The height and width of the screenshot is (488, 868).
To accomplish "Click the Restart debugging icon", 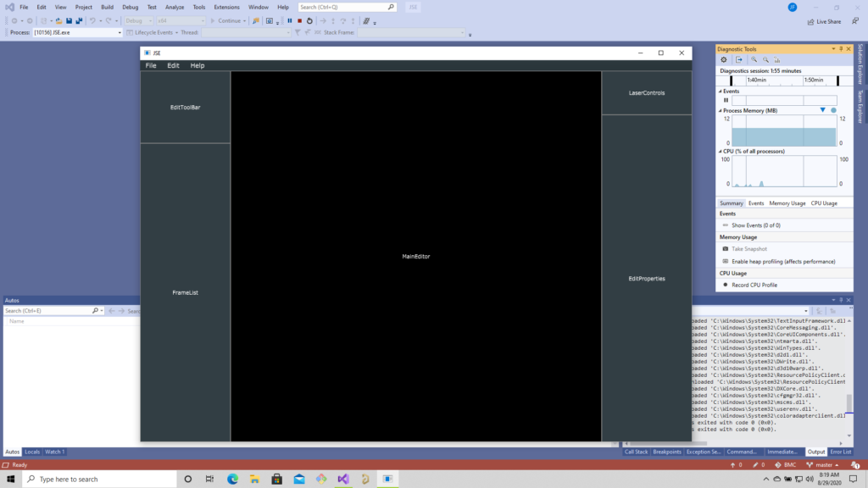I will pos(309,20).
